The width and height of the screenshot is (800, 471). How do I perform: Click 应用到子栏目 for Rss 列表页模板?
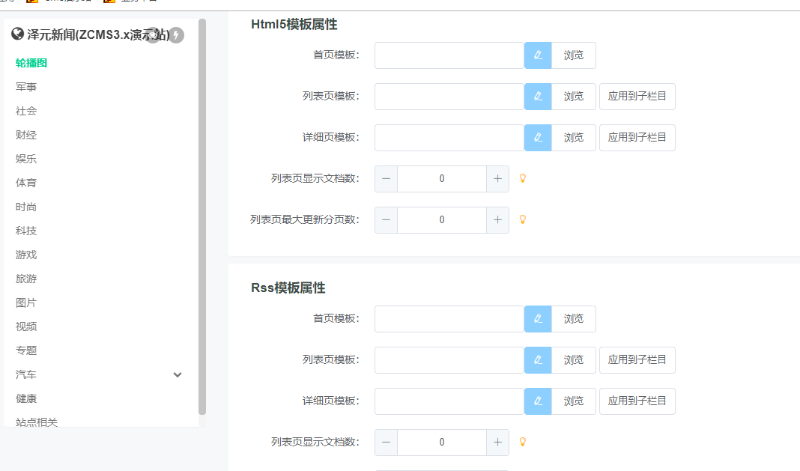click(637, 360)
